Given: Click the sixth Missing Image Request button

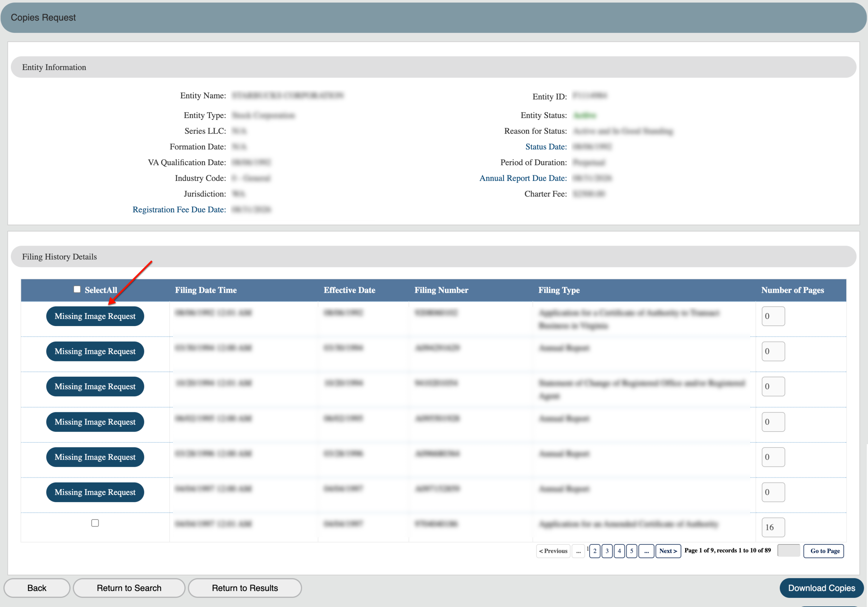Looking at the screenshot, I should click(95, 492).
